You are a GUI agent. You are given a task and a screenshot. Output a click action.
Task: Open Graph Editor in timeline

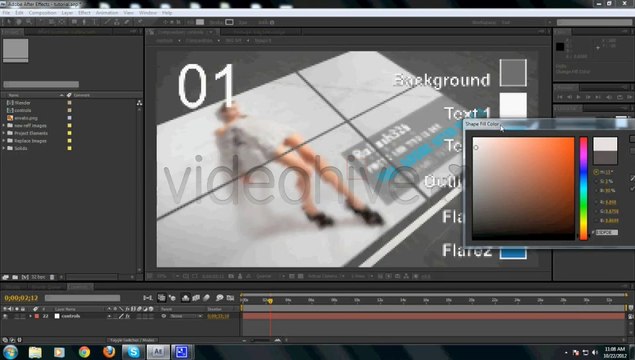(230, 298)
